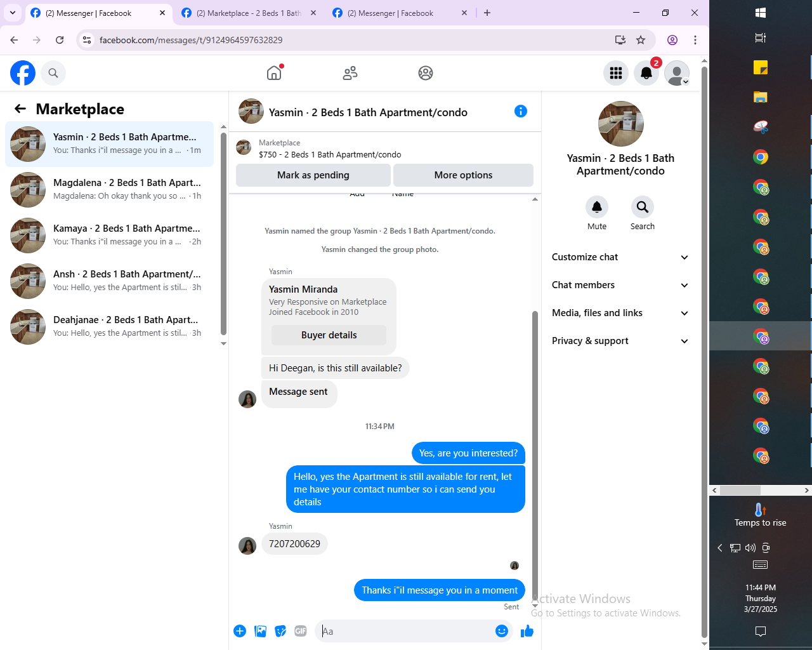
Task: Open the Friends icon in top navigation
Action: coord(350,73)
